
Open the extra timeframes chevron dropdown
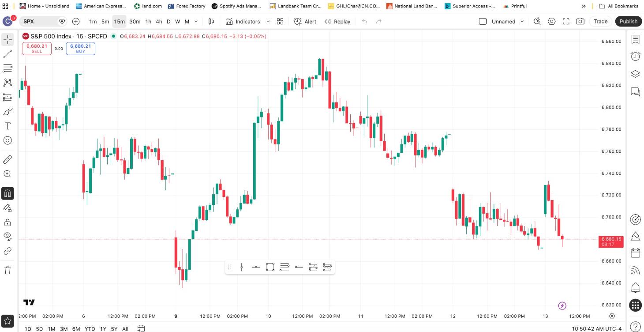point(196,21)
